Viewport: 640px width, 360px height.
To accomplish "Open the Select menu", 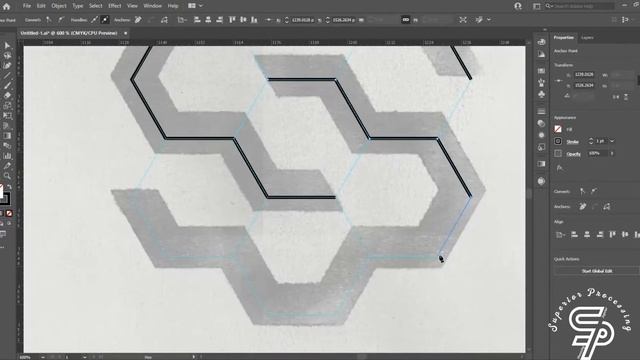I will 96,6.
